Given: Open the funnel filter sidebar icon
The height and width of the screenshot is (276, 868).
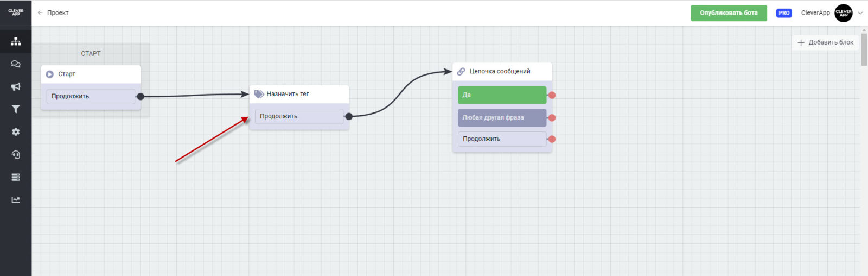Looking at the screenshot, I should coord(16,109).
